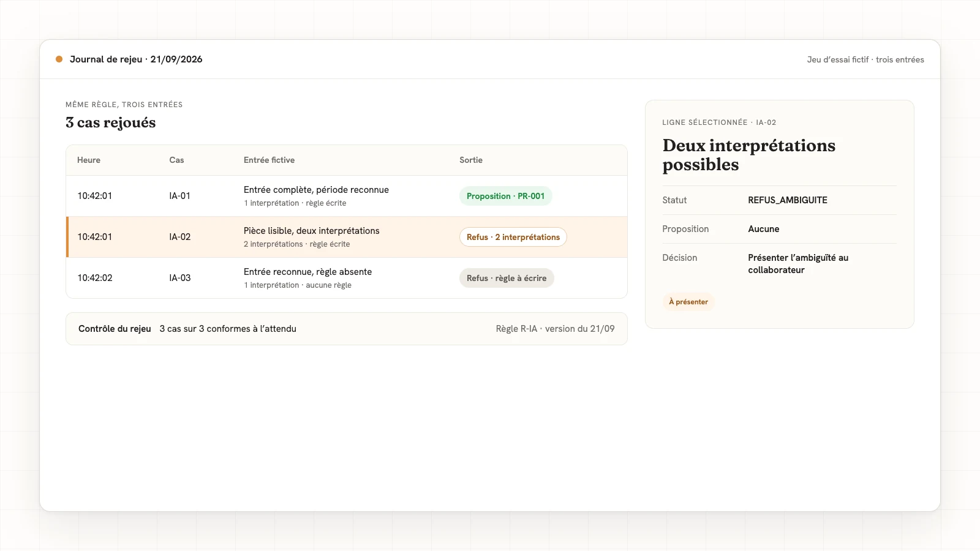Click the 'Statut' label in the detail panel
This screenshot has height=551, width=980.
click(x=674, y=200)
